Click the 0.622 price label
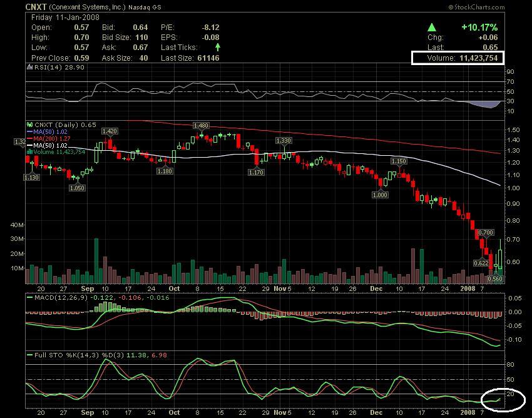The width and height of the screenshot is (532, 418). (481, 263)
